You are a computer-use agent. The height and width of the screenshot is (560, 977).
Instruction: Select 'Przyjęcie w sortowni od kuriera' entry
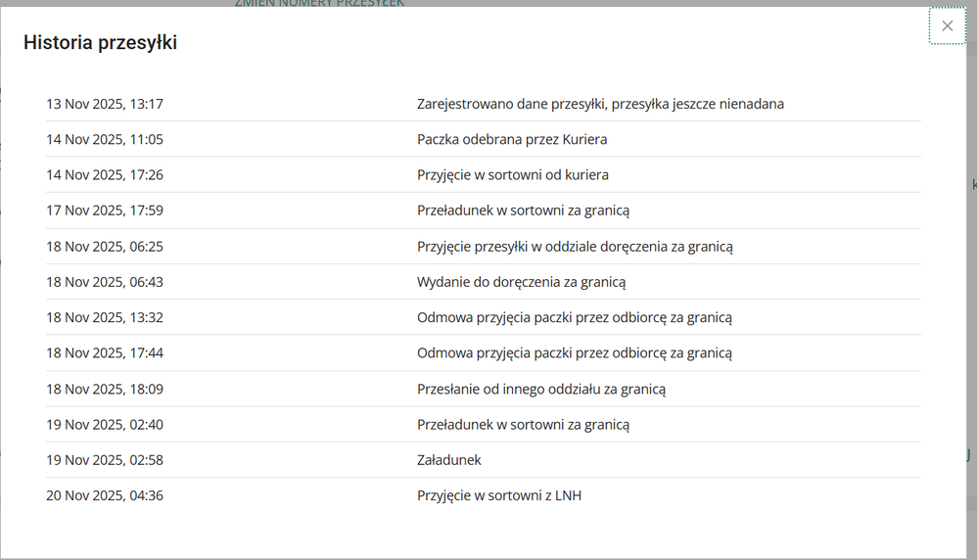[x=513, y=175]
